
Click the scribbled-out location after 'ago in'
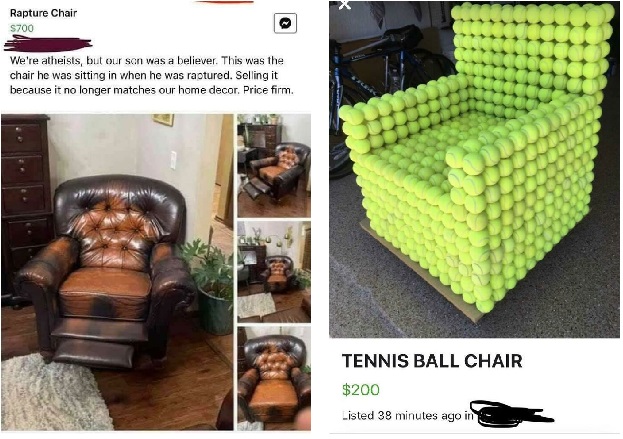pos(512,414)
